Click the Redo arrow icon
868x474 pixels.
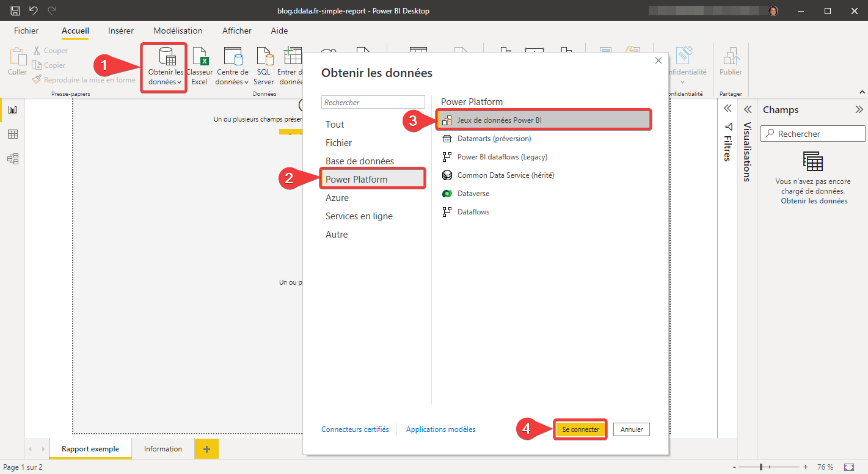(52, 10)
